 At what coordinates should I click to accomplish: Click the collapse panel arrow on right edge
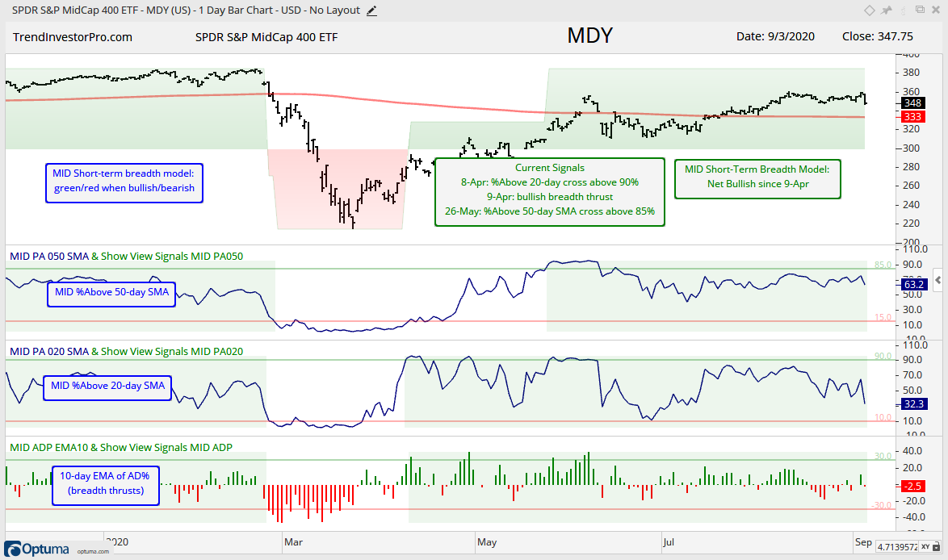938,280
